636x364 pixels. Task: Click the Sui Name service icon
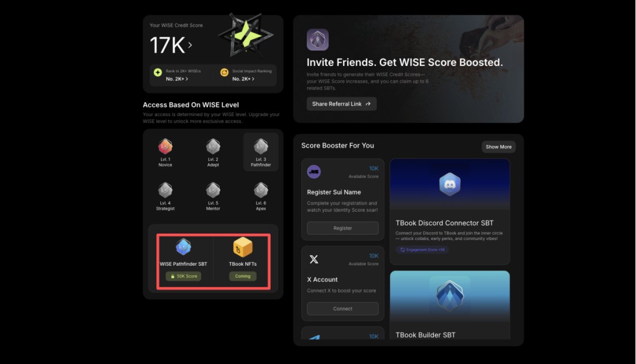(314, 172)
